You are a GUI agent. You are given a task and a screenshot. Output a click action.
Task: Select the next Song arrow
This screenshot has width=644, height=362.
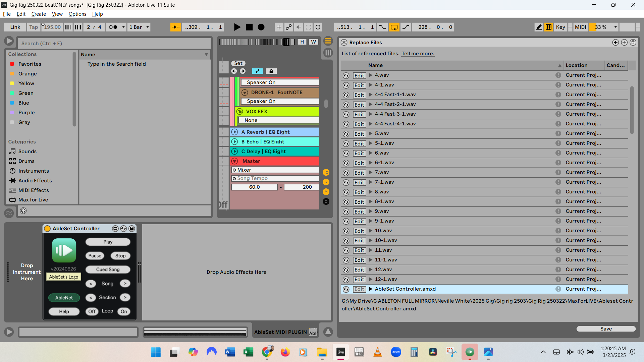pyautogui.click(x=125, y=284)
